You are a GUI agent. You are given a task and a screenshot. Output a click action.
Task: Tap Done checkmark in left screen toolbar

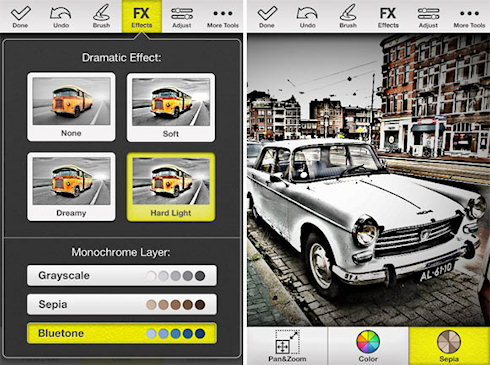pyautogui.click(x=20, y=17)
